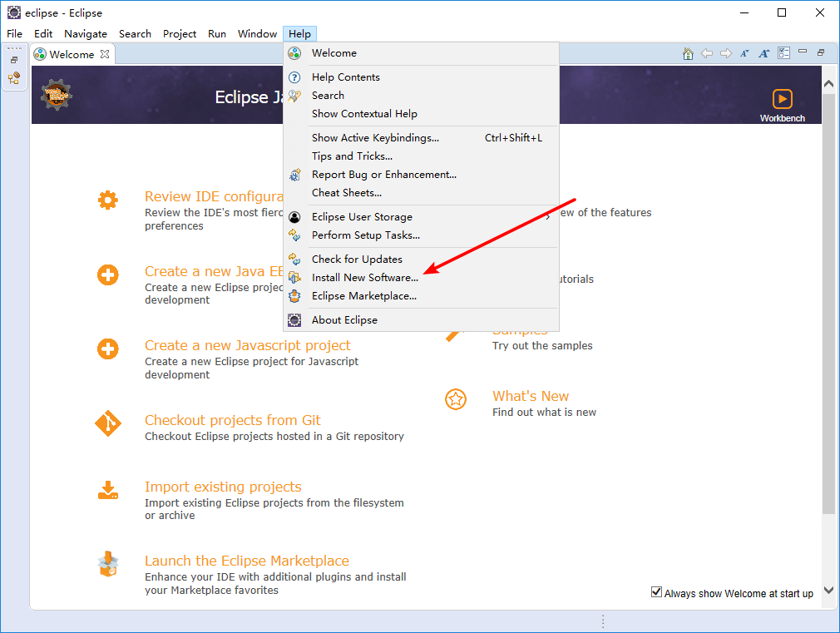
Task: Click the What's New star icon
Action: point(456,399)
